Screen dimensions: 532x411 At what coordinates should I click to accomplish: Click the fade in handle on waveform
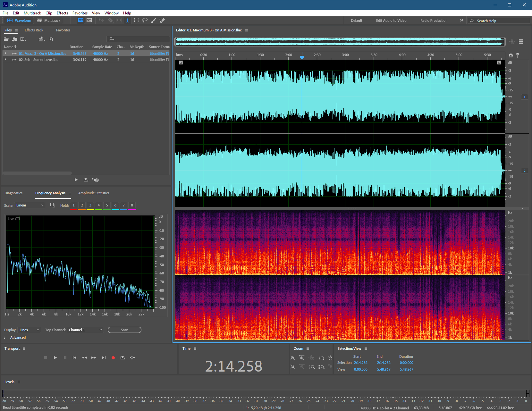tap(181, 63)
